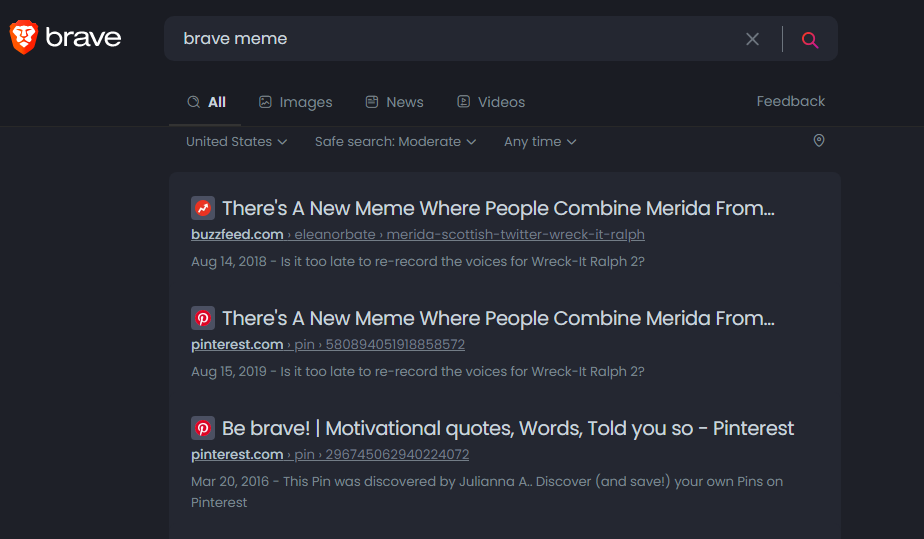Switch to the Videos tab

point(491,102)
